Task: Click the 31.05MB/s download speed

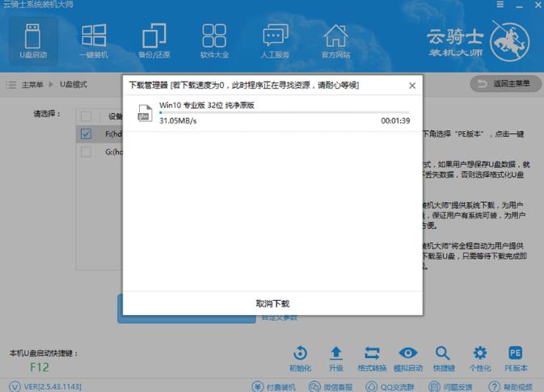Action: pyautogui.click(x=178, y=120)
